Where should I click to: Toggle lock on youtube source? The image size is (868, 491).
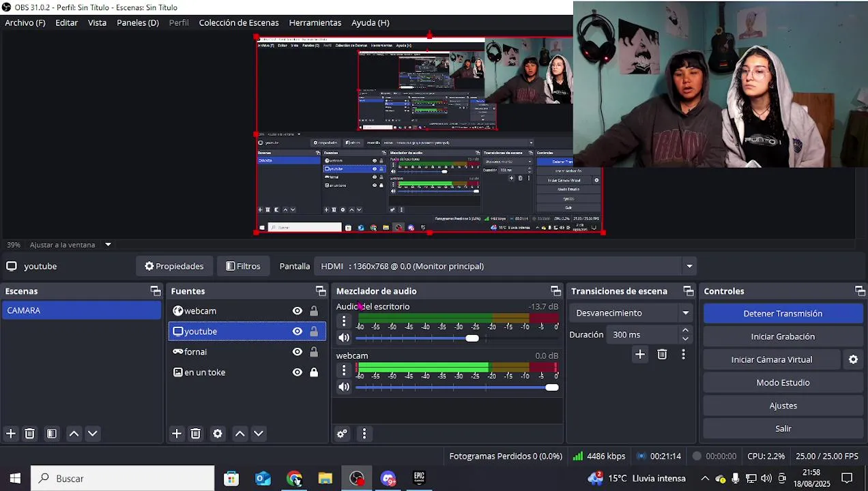[314, 331]
